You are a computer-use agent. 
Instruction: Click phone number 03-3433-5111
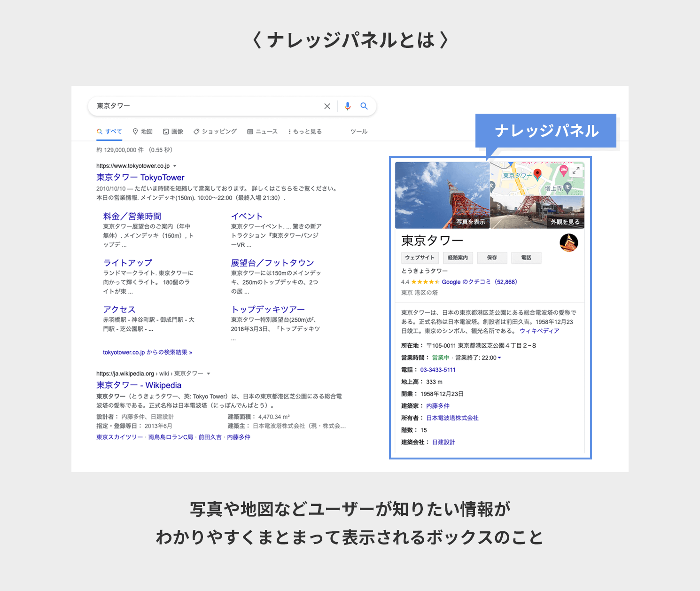[x=438, y=370]
